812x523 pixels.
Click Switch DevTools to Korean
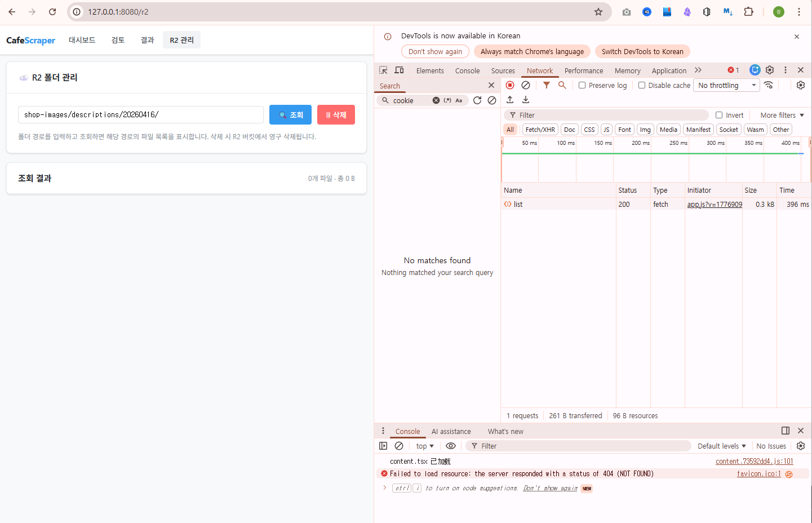coord(642,51)
